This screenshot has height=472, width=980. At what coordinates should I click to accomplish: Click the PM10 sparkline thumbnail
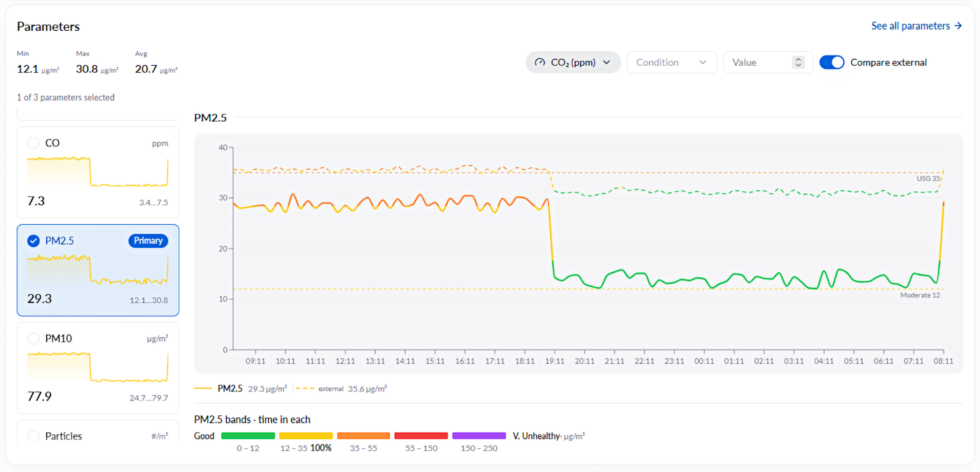tap(98, 367)
